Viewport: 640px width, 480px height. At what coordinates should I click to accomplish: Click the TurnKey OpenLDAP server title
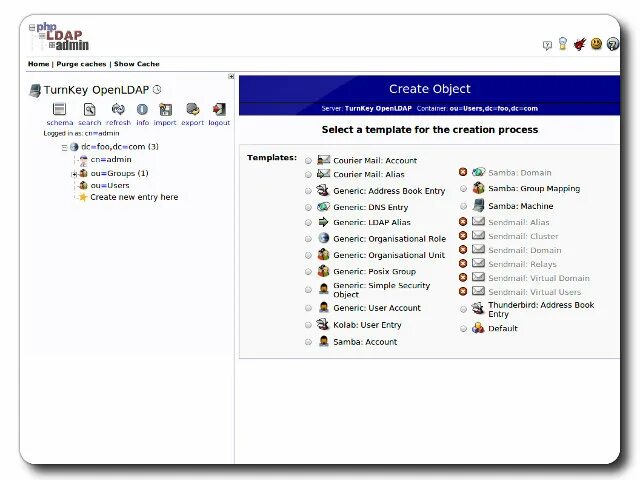96,90
